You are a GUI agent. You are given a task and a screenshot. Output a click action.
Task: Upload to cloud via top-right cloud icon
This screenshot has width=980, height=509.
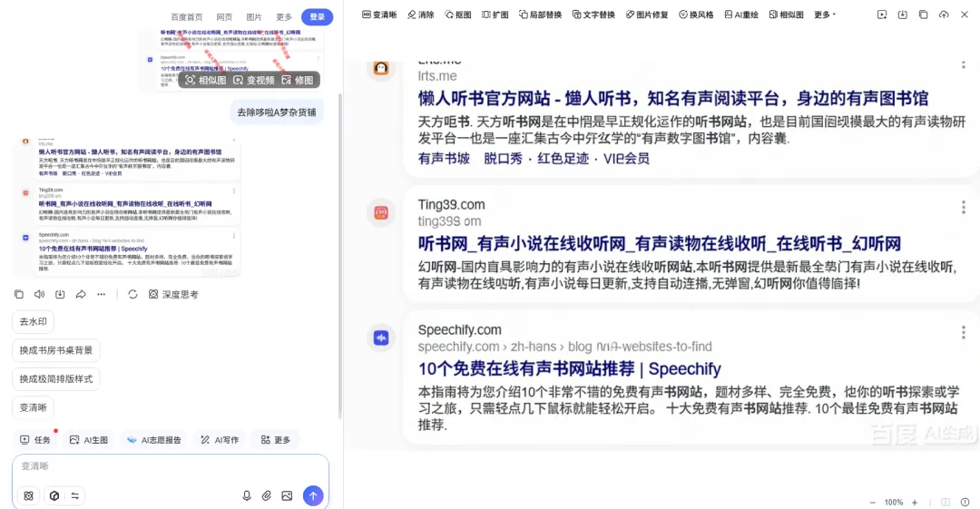(x=944, y=15)
